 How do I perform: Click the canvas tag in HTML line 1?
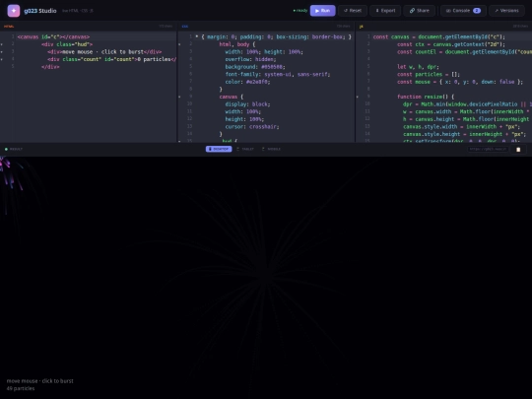click(53, 37)
